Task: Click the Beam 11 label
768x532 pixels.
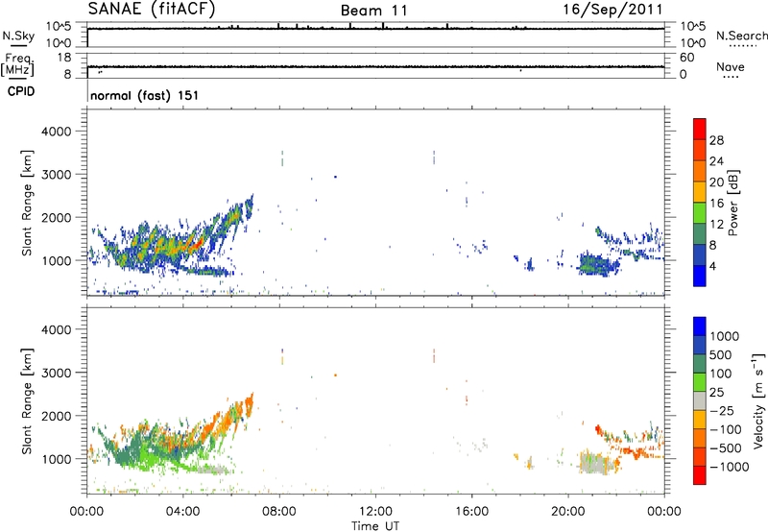Action: click(x=374, y=11)
